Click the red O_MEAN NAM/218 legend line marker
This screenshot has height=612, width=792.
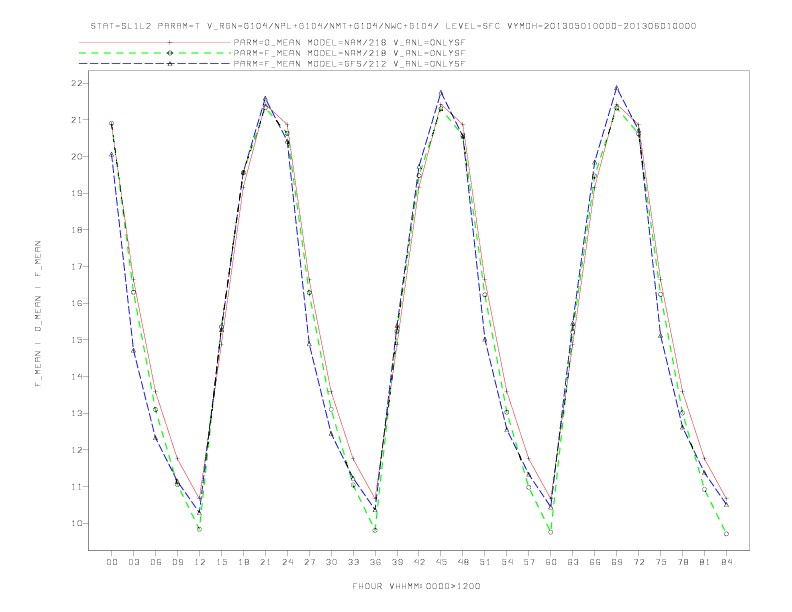170,42
